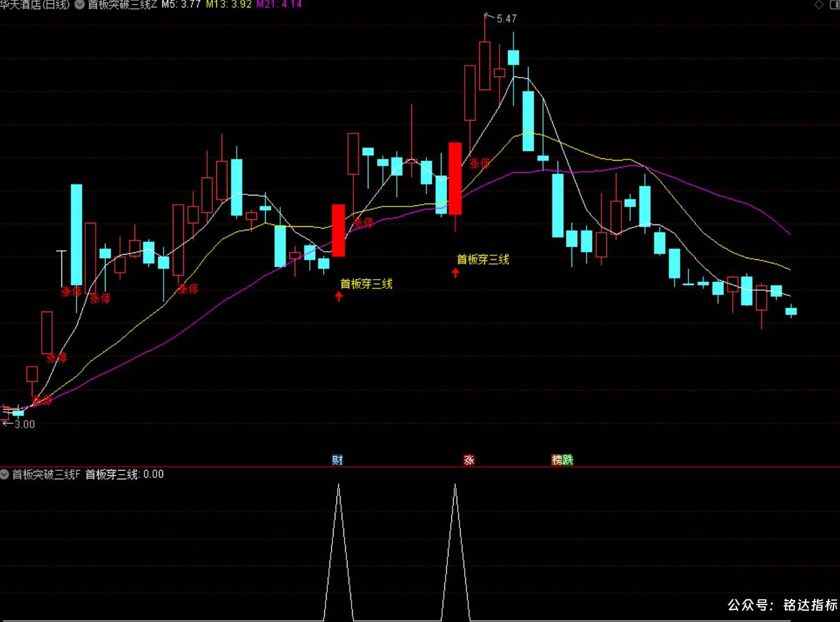Open dropdown arrow before 首板突破三线F
Screen dimensions: 840x622
pos(5,474)
